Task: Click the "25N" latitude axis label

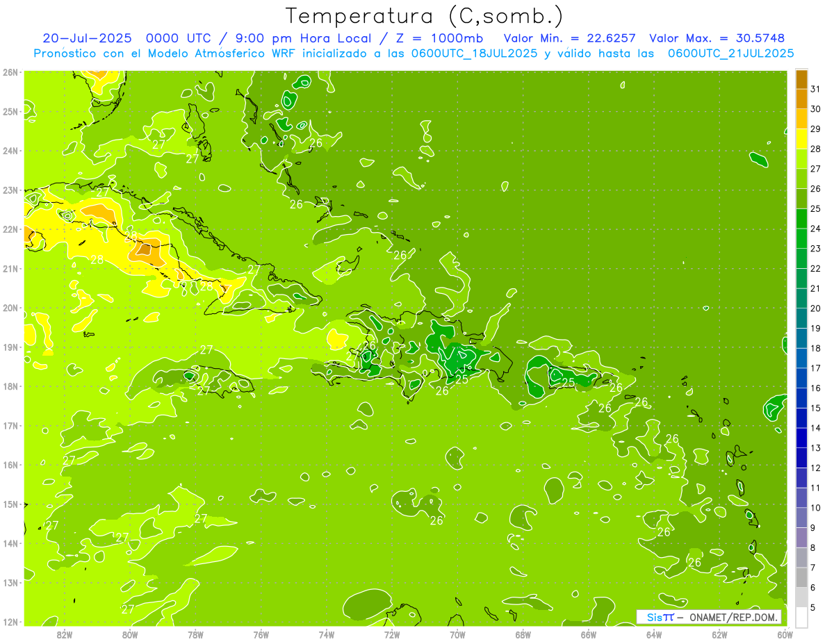Action: tap(10, 112)
